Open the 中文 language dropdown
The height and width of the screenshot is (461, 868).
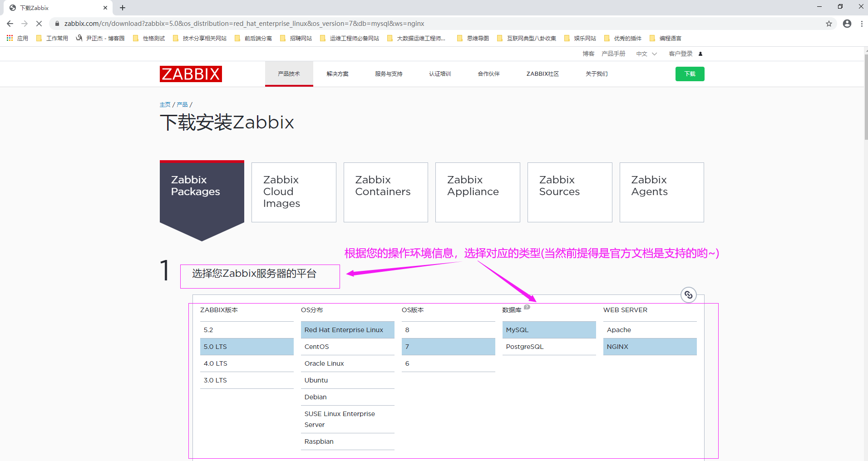tap(646, 54)
